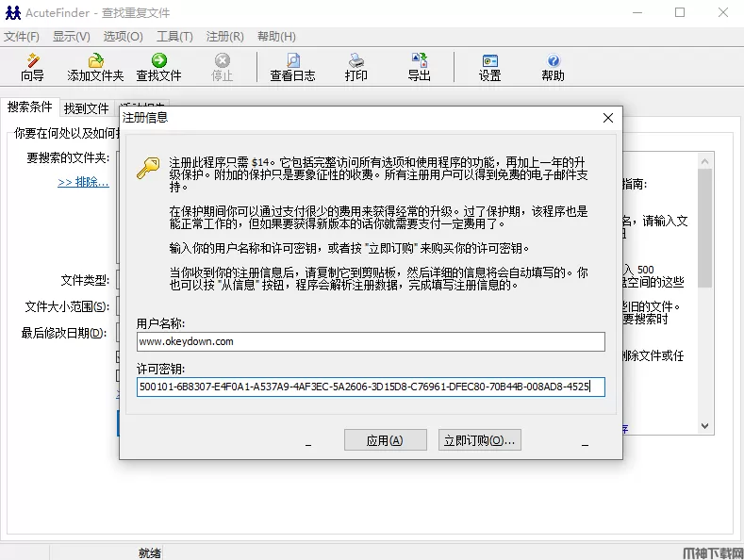Launch the 向导 wizard tool

(x=32, y=67)
